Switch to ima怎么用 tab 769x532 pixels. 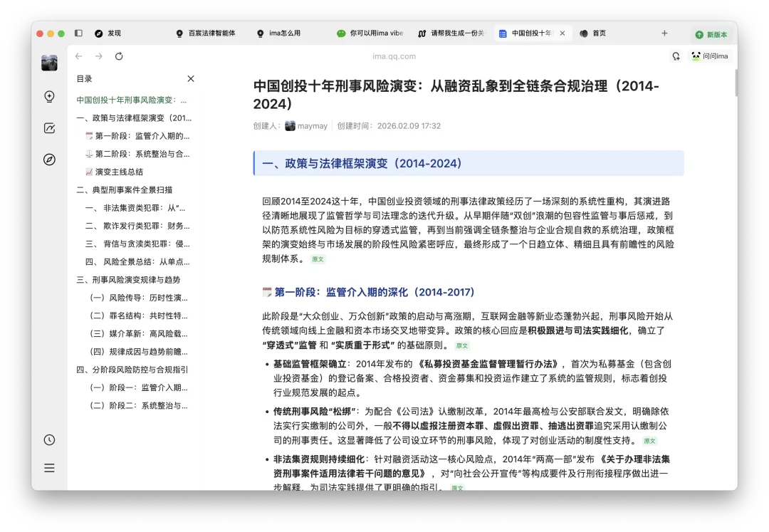(x=280, y=33)
